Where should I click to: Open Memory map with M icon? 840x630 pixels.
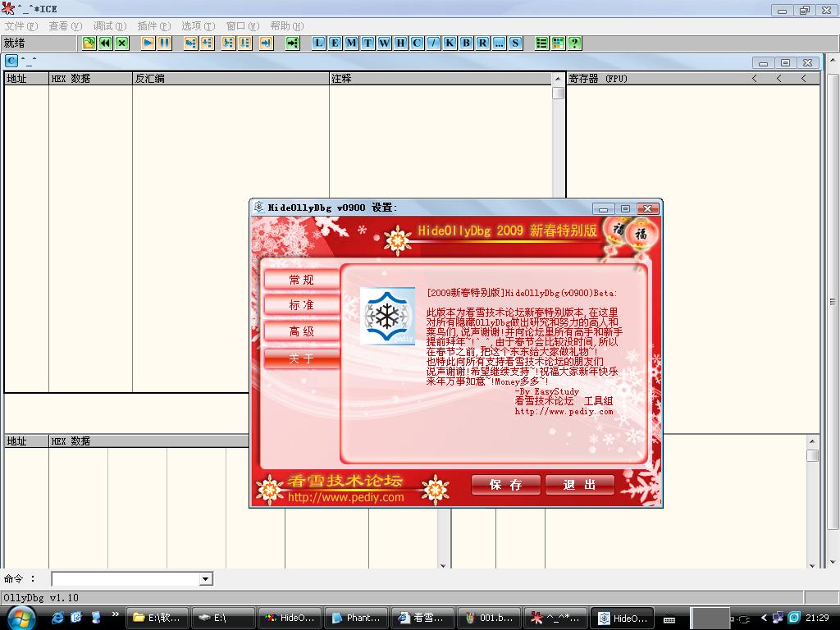(351, 43)
